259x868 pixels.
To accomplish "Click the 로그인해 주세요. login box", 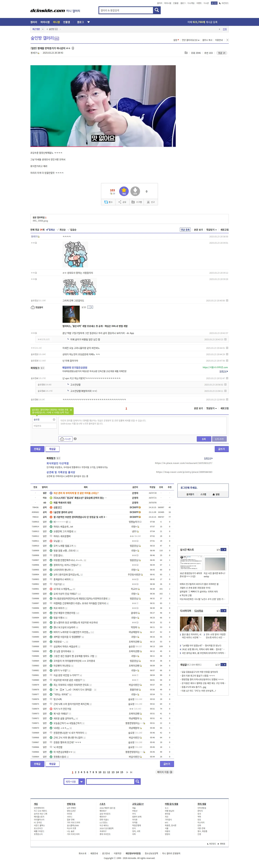I will 203,488.
